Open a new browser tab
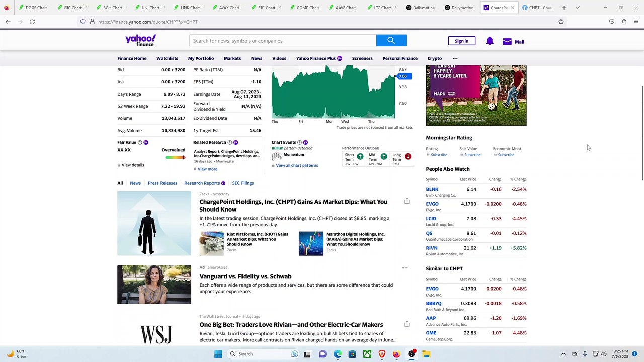The image size is (644, 362). coord(564,8)
